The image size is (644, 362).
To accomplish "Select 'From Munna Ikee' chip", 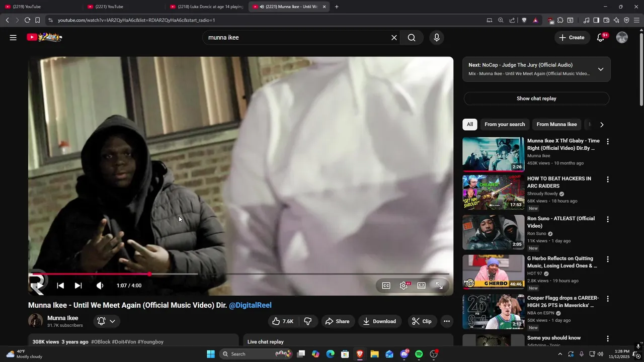I will [x=556, y=124].
